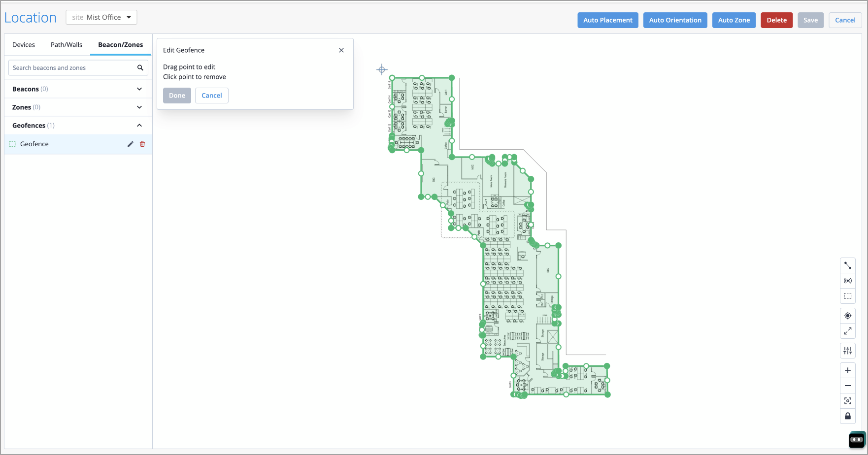Image resolution: width=868 pixels, height=455 pixels.
Task: Switch to the Devices tab
Action: tap(24, 45)
